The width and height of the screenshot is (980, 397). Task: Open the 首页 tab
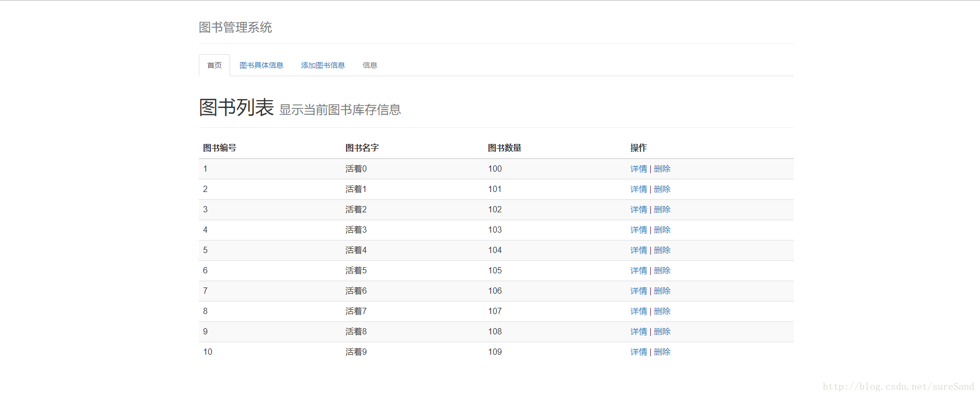point(214,65)
